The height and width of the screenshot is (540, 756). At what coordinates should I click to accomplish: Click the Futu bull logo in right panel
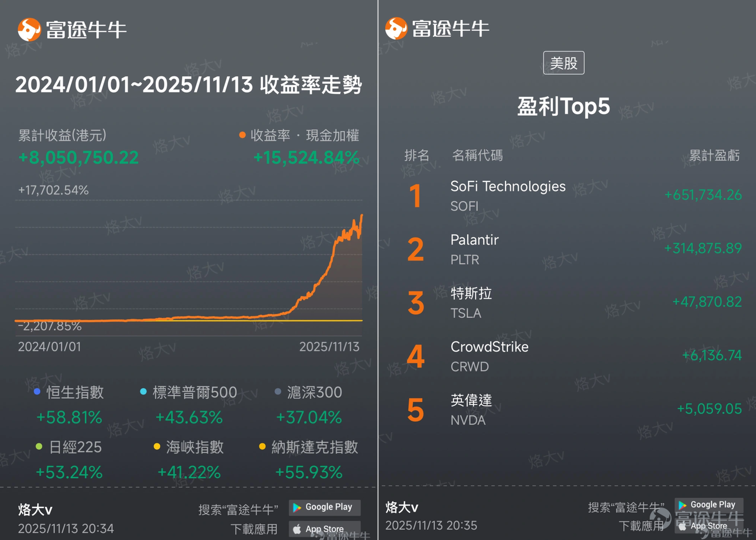click(396, 28)
